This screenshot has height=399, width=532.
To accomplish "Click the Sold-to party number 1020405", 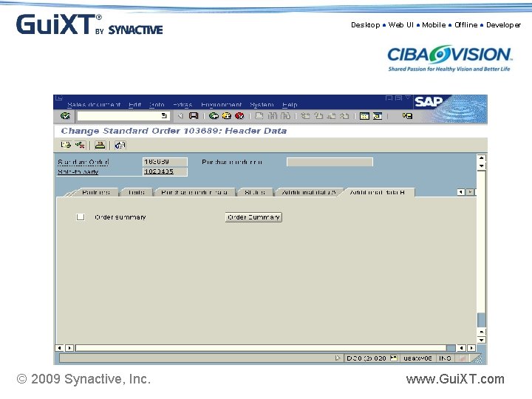I will click(165, 171).
